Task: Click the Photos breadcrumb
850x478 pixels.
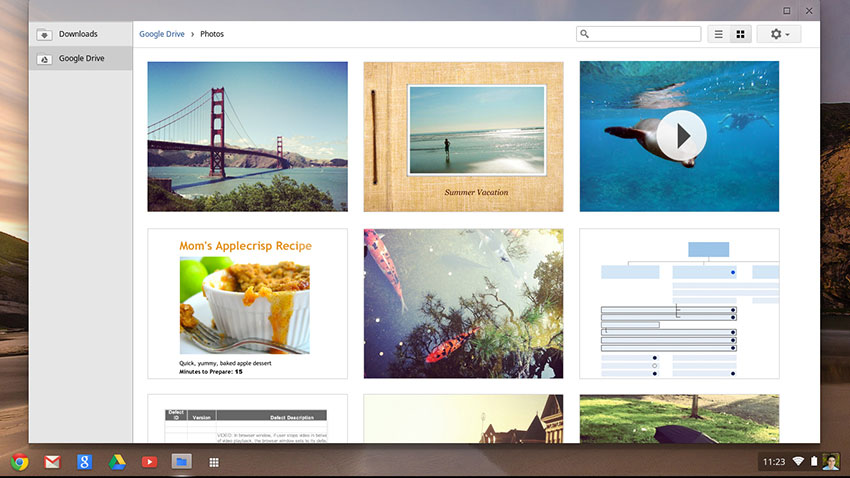Action: tap(212, 34)
